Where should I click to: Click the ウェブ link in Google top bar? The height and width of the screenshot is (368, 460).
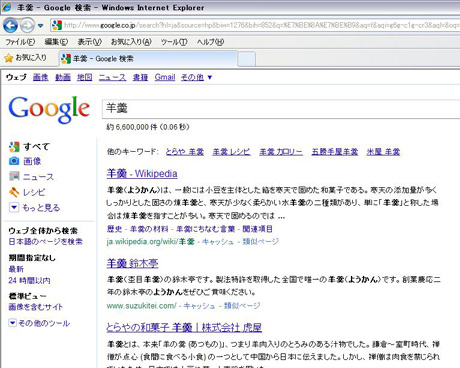tap(16, 77)
